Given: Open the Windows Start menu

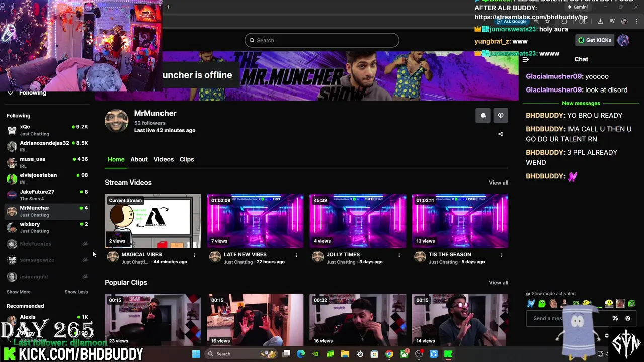Looking at the screenshot, I should tap(196, 354).
